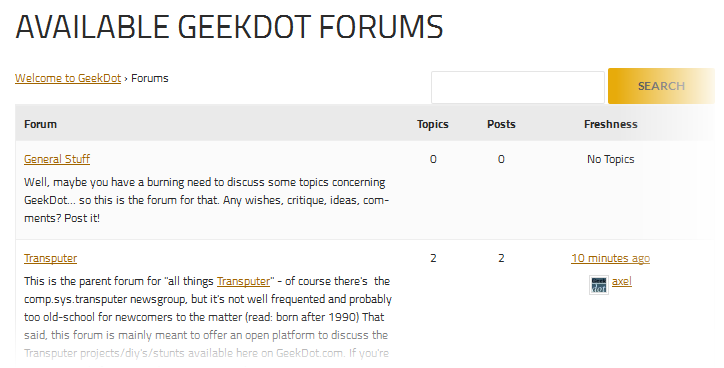The image size is (724, 368).
Task: Click axel's avatar thumbnail icon
Action: (x=599, y=284)
